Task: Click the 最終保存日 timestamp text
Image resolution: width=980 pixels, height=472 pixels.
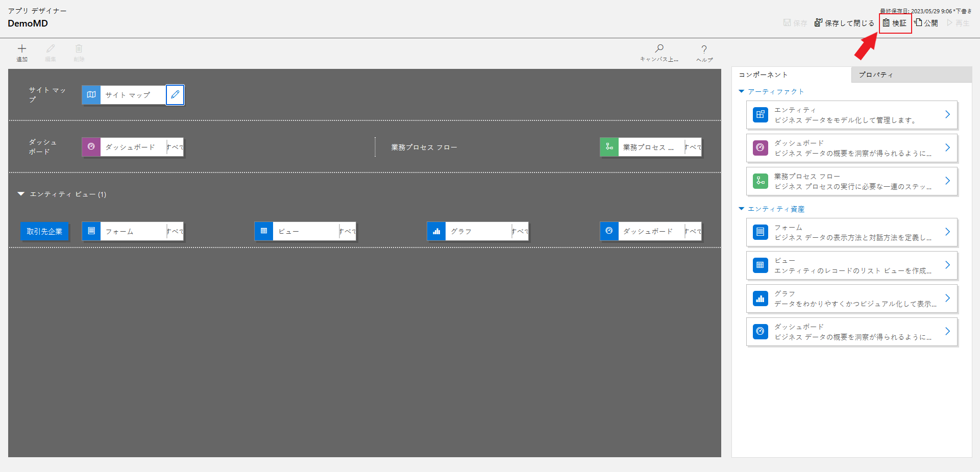Action: click(926, 11)
